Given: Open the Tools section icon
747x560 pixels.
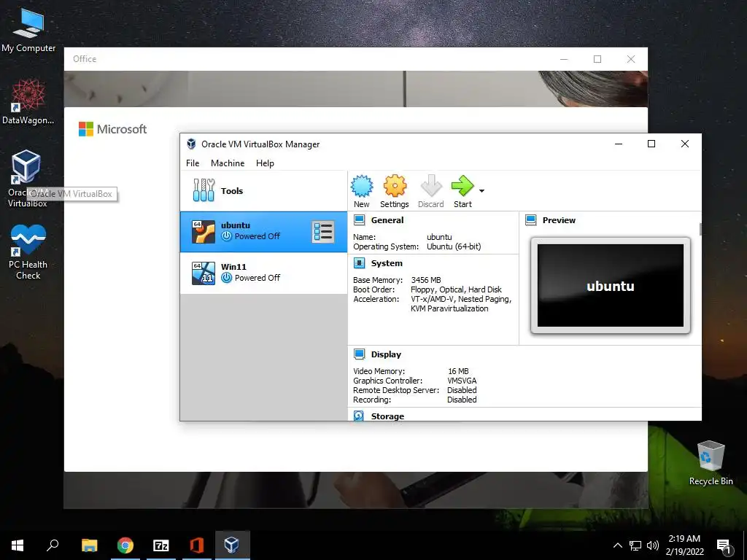Looking at the screenshot, I should (204, 190).
